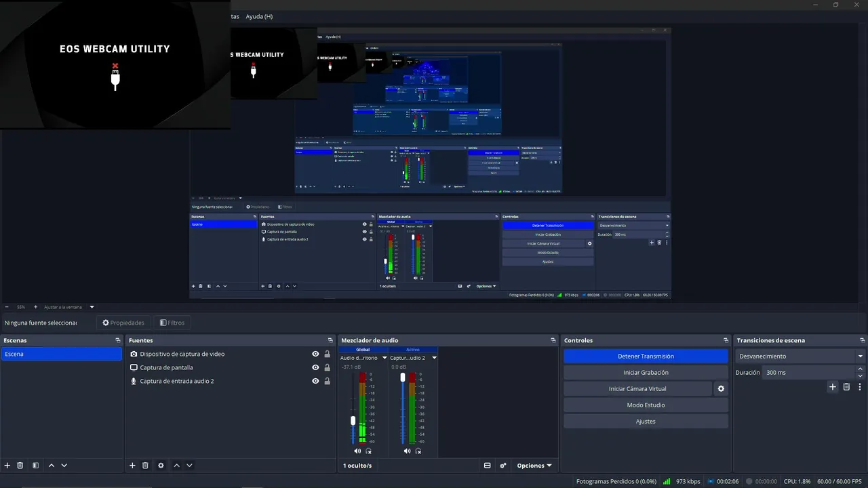Hide the Captura de pantalla source
This screenshot has width=868, height=488.
(x=315, y=367)
